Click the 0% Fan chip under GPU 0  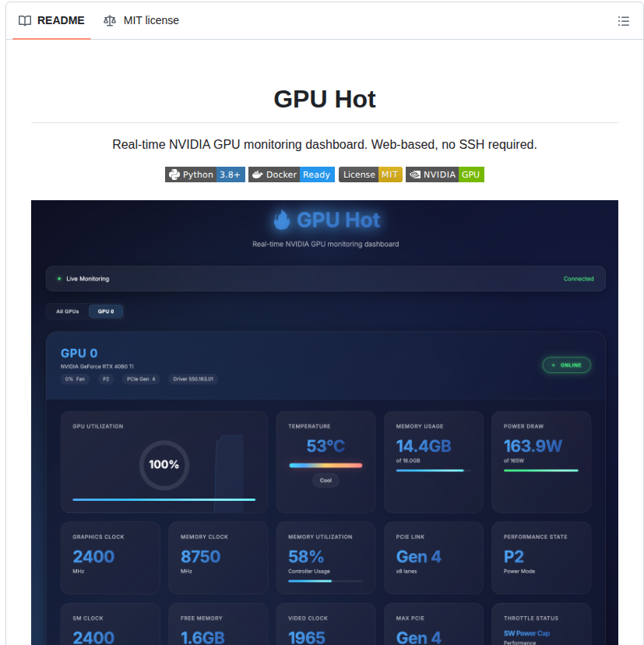[x=75, y=379]
